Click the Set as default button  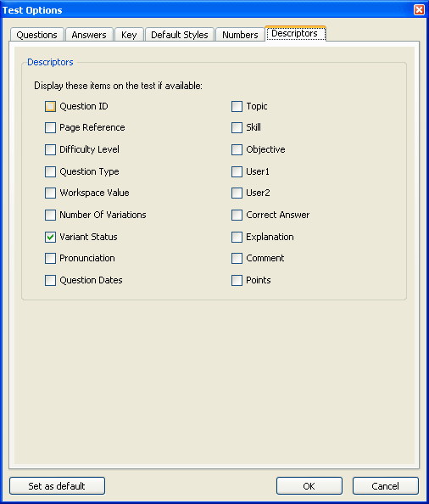tap(57, 485)
